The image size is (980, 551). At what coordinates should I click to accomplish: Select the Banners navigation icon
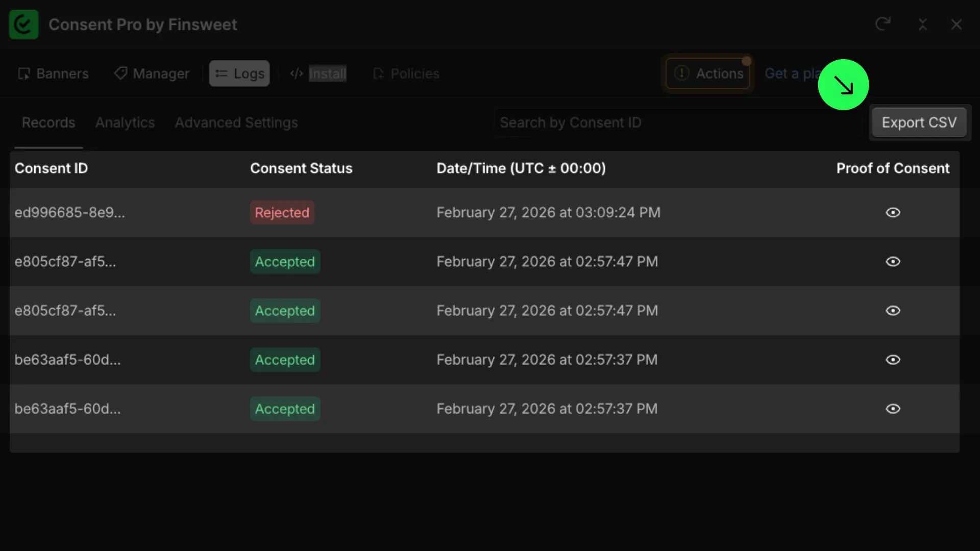point(23,73)
